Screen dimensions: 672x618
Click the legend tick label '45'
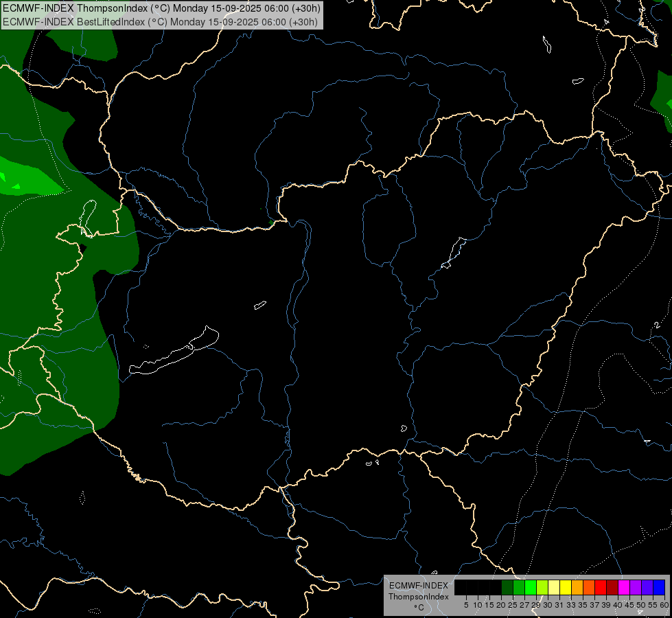[x=630, y=605]
